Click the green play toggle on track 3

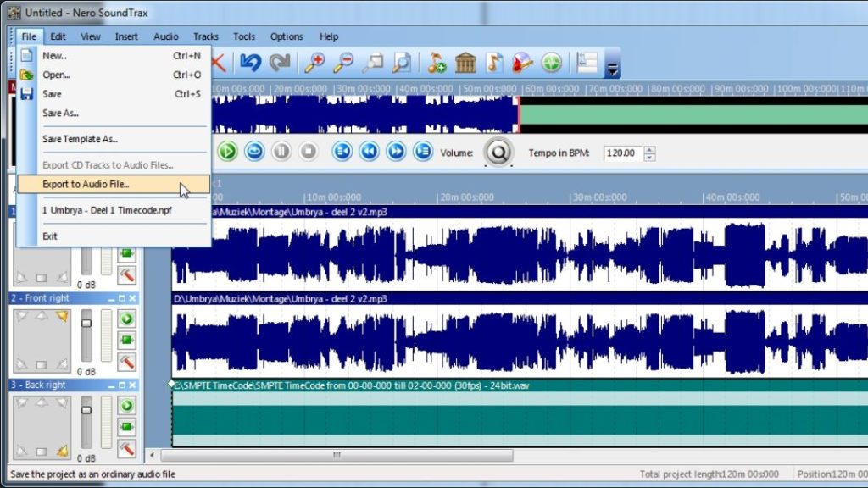tap(127, 406)
